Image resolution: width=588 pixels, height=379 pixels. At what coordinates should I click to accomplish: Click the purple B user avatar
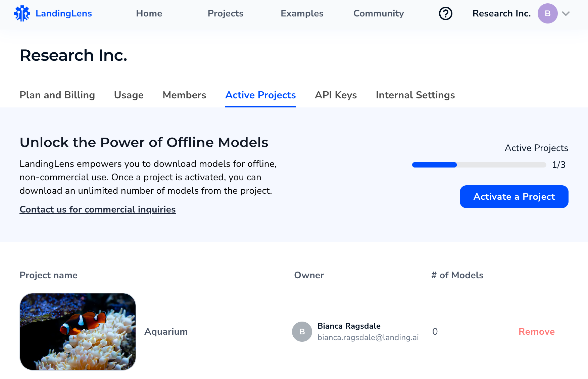pyautogui.click(x=547, y=13)
